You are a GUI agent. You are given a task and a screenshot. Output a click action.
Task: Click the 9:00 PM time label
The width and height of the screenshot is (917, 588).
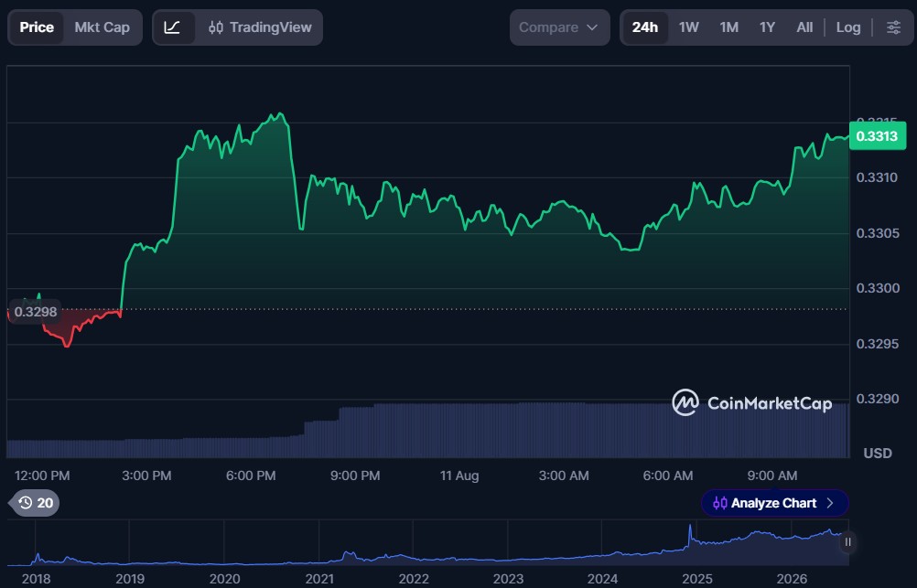pyautogui.click(x=355, y=476)
